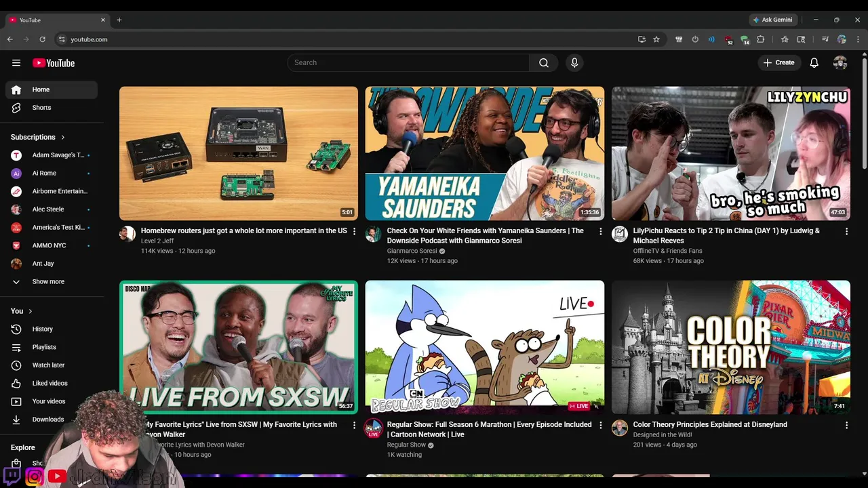
Task: Open Your videos page
Action: tap(52, 401)
